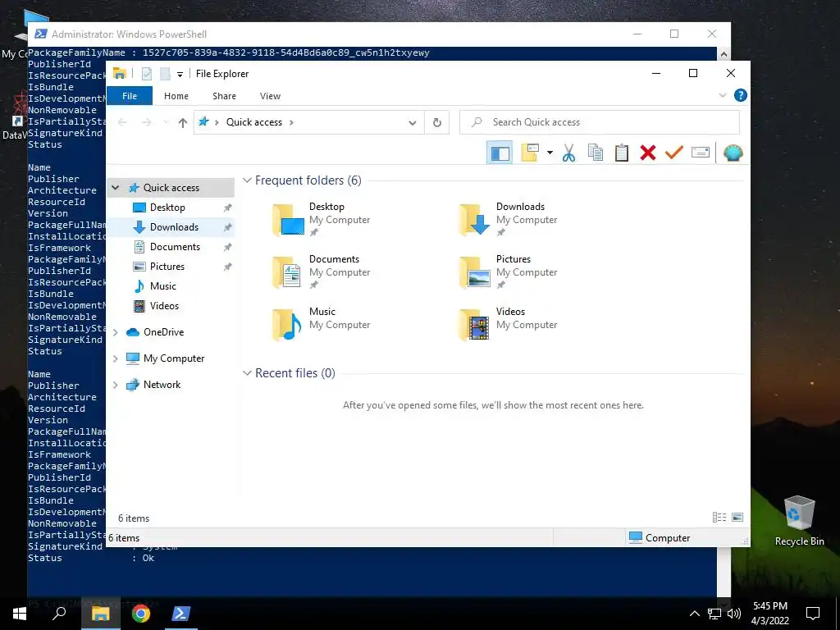Switch to the Share ribbon tab

[224, 96]
